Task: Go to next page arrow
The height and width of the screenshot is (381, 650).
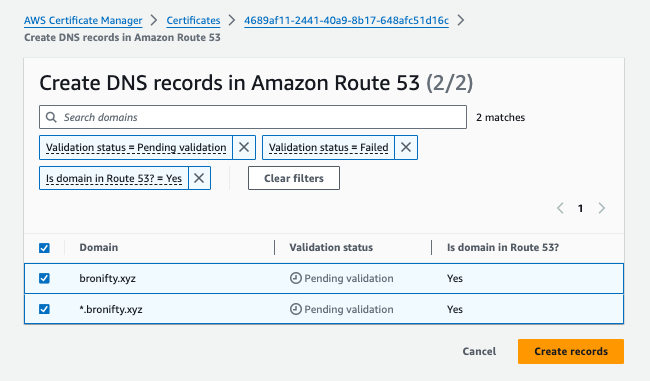Action: pyautogui.click(x=601, y=208)
